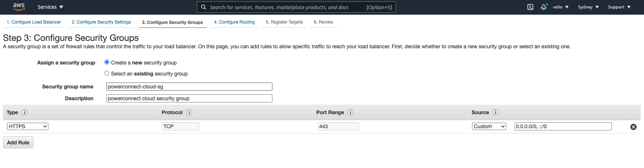644x168 pixels.
Task: Open the CloudShell terminal icon
Action: pos(530,7)
